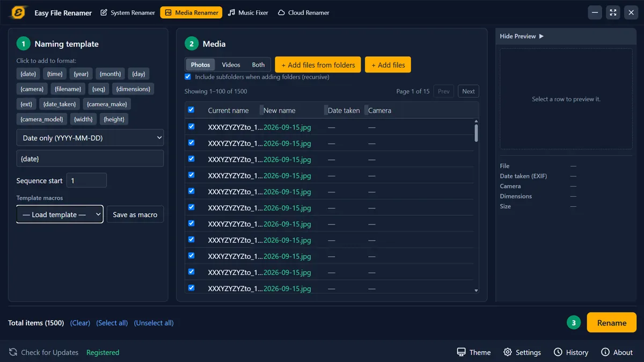Open Settings with the gear icon
Screen dimensions: 644x362
[x=508, y=352]
